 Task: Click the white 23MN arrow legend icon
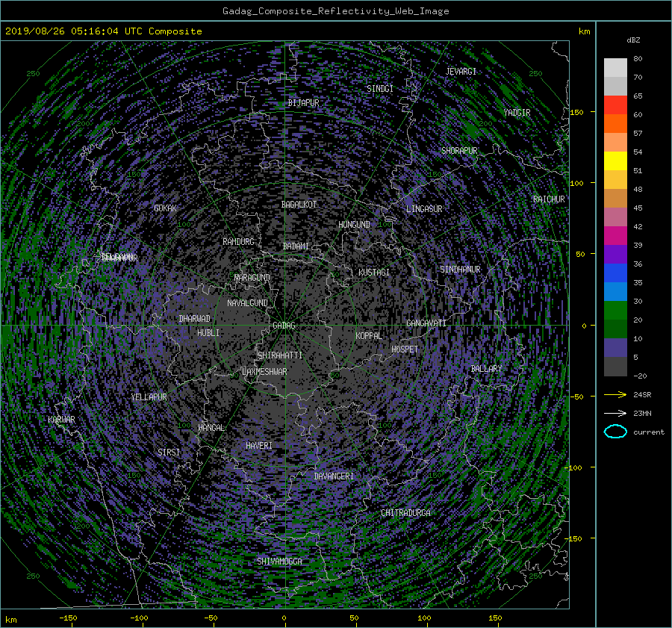click(x=615, y=413)
